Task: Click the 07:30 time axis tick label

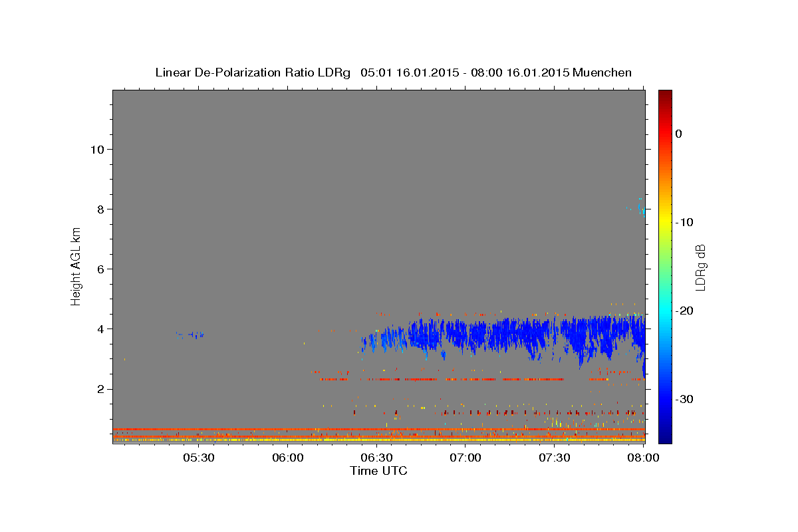Action: (x=554, y=458)
